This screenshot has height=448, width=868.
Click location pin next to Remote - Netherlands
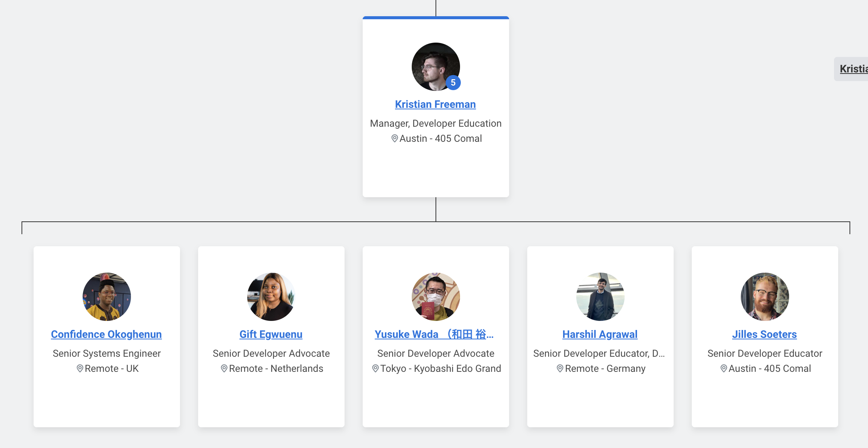(x=224, y=368)
